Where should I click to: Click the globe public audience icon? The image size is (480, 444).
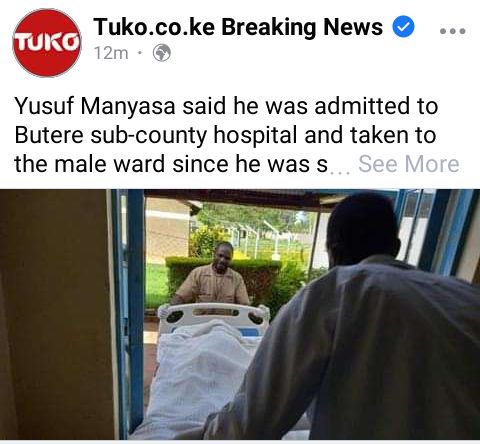click(162, 53)
